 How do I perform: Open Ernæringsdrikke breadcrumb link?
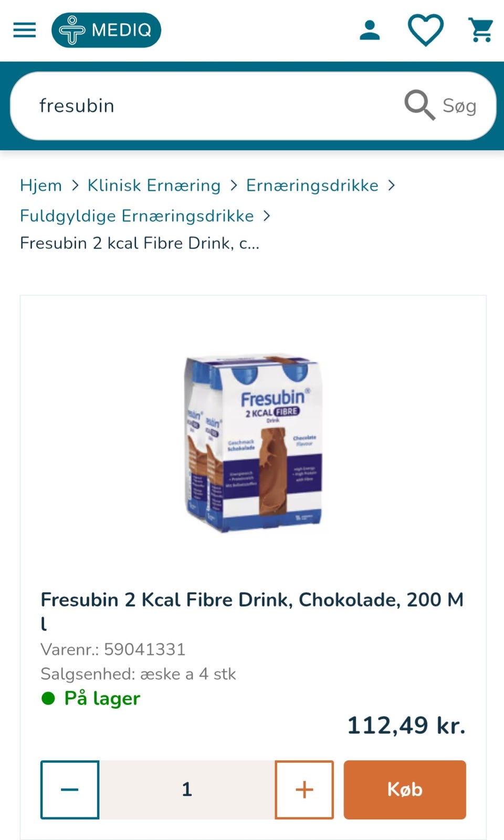312,185
